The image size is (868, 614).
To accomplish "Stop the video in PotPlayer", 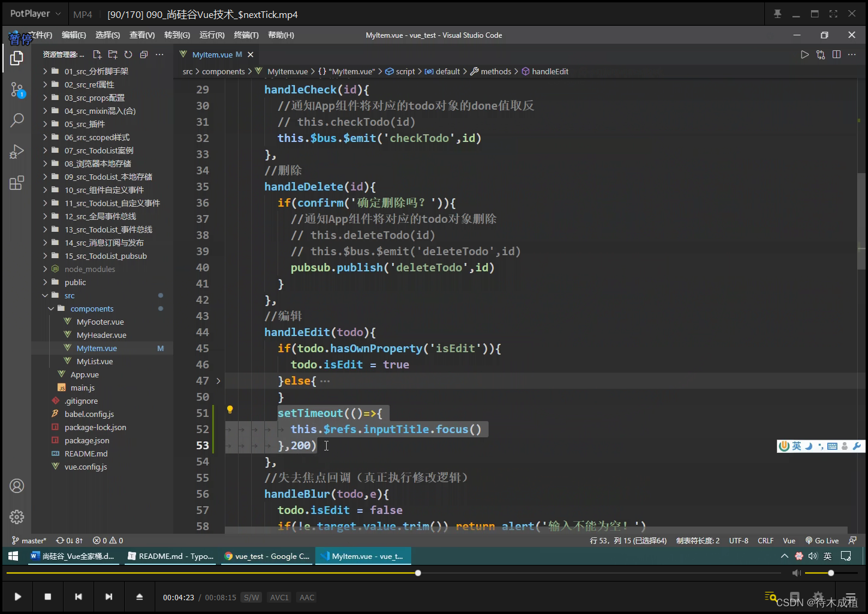I will coord(48,597).
